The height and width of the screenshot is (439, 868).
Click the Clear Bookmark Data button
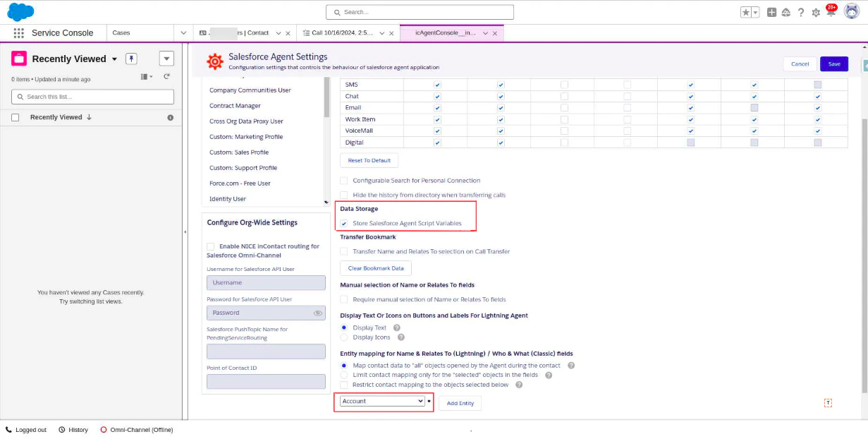pos(375,268)
